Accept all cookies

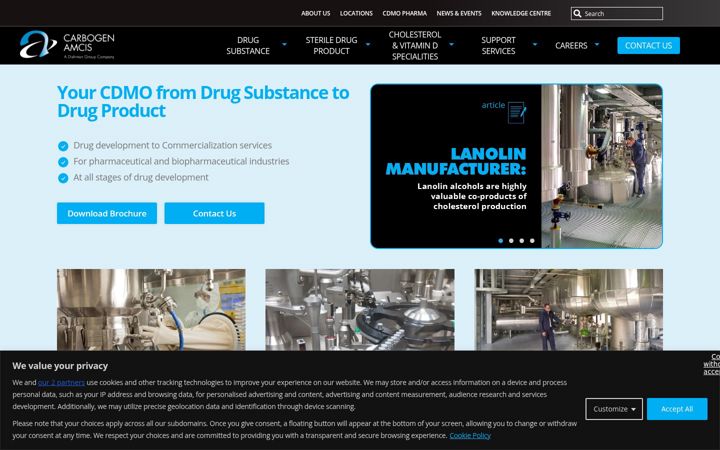coord(677,409)
